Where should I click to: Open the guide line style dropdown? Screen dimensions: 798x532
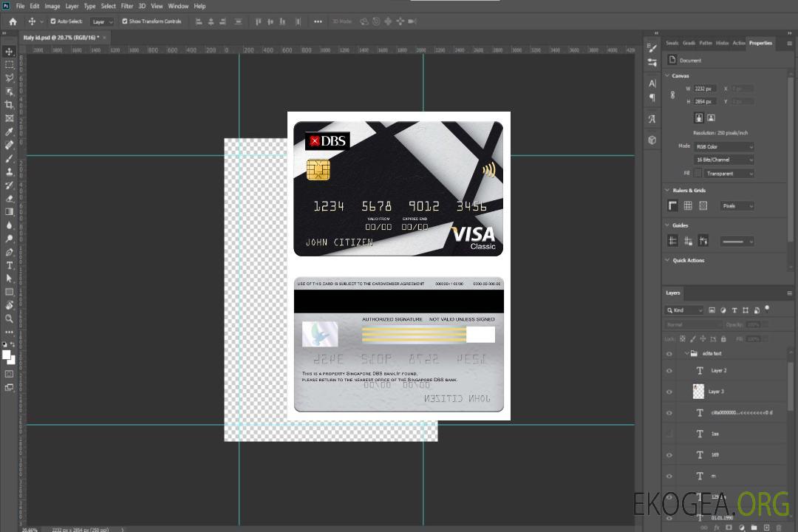coord(737,242)
